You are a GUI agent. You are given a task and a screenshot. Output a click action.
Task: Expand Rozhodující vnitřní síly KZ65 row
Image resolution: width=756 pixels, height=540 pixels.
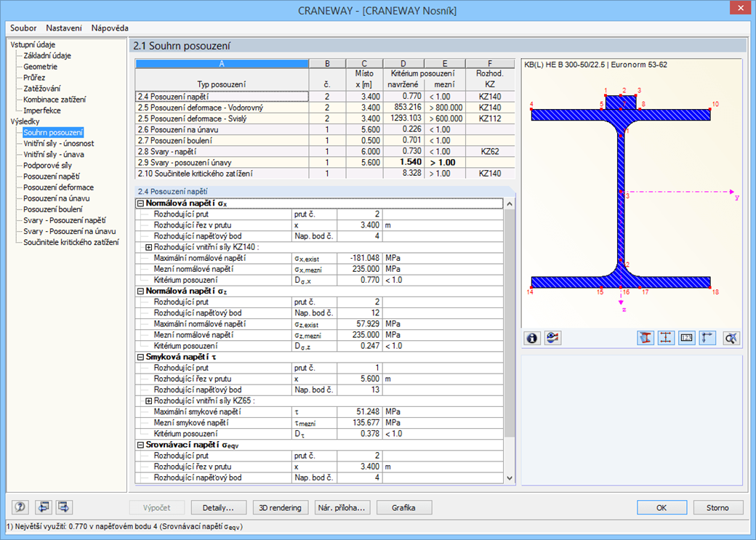(x=148, y=401)
